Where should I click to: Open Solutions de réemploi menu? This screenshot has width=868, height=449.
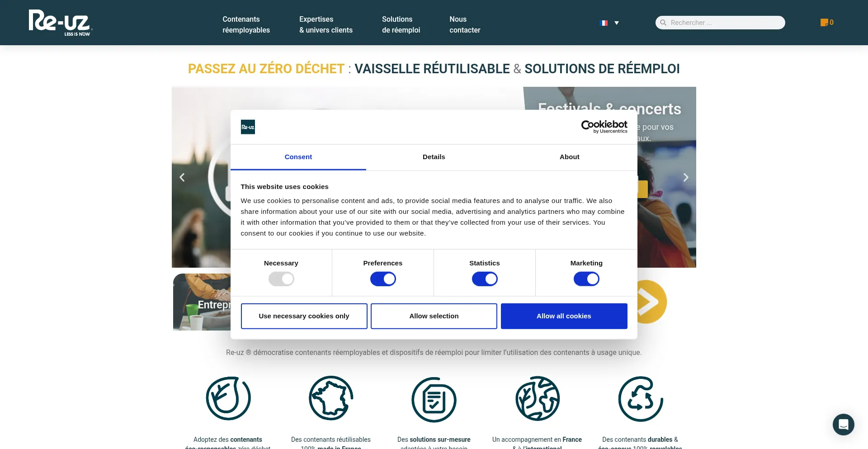click(401, 24)
